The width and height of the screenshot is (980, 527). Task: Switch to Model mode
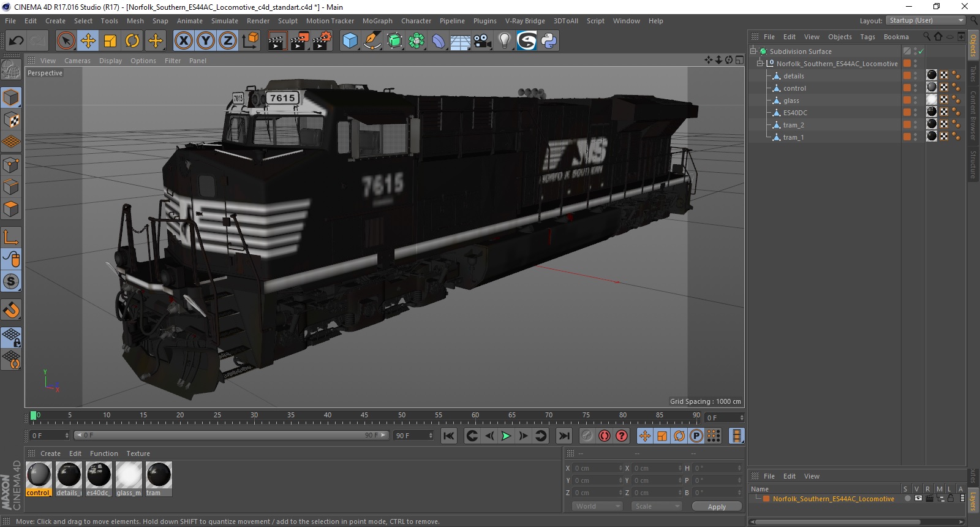pyautogui.click(x=11, y=97)
